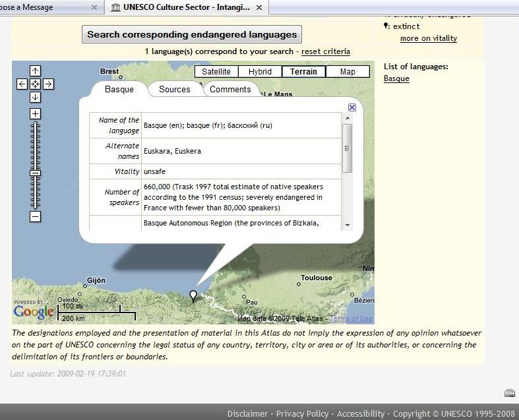
Task: Click the zoom slider track near the top
Action: tap(35, 127)
